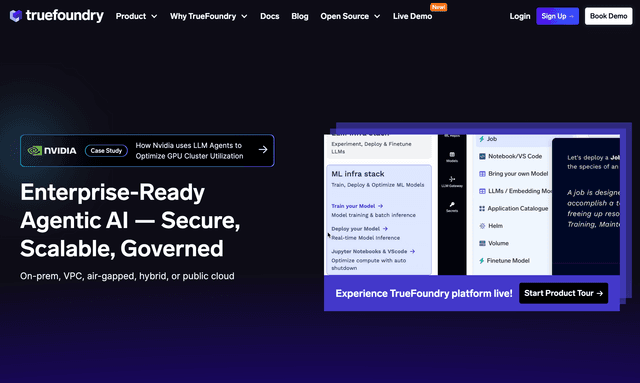The width and height of the screenshot is (640, 383).
Task: Click the Notebook/VS Code icon
Action: click(482, 156)
